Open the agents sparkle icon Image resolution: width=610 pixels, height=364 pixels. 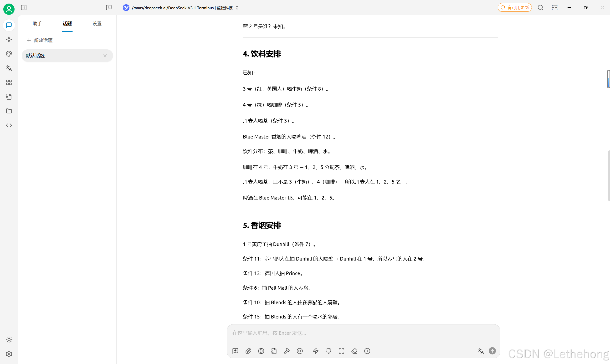click(9, 40)
